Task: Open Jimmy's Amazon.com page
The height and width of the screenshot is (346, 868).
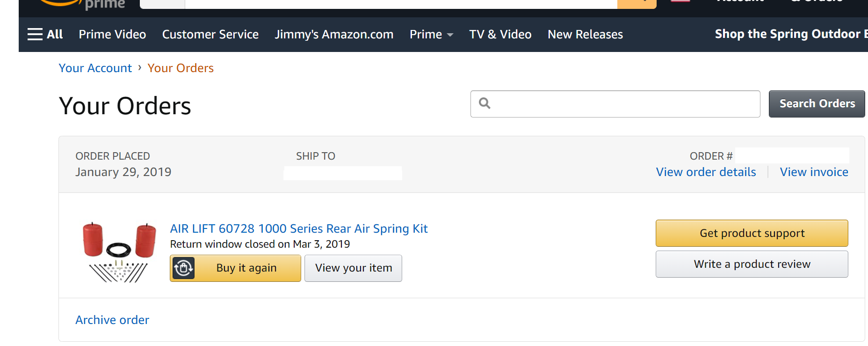Action: click(x=334, y=34)
